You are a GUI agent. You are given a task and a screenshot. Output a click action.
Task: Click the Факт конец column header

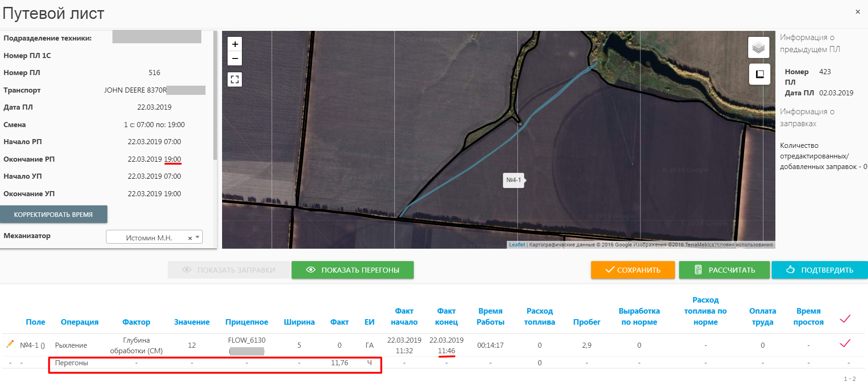pyautogui.click(x=446, y=316)
